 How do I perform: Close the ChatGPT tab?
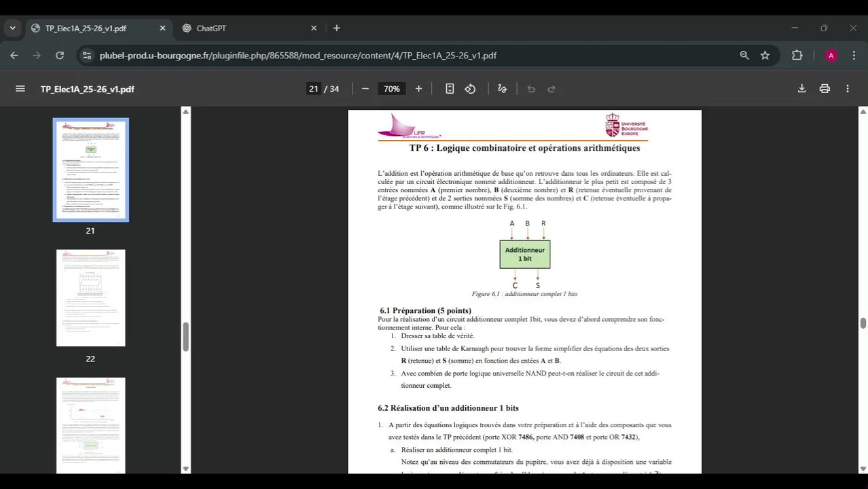coord(314,29)
